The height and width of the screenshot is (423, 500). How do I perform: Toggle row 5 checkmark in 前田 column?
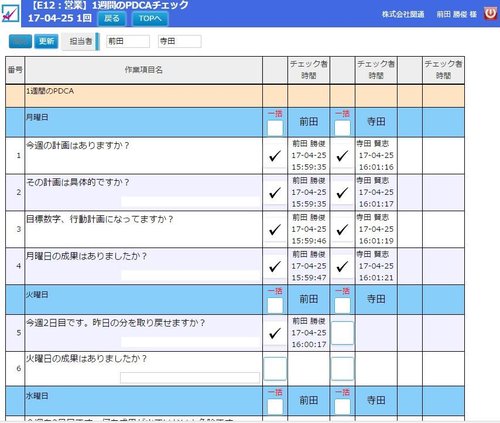pyautogui.click(x=275, y=333)
